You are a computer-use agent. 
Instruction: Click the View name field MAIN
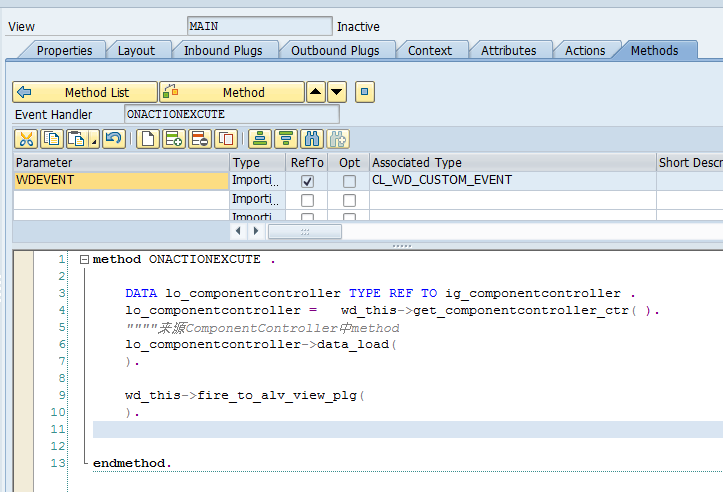tap(260, 26)
